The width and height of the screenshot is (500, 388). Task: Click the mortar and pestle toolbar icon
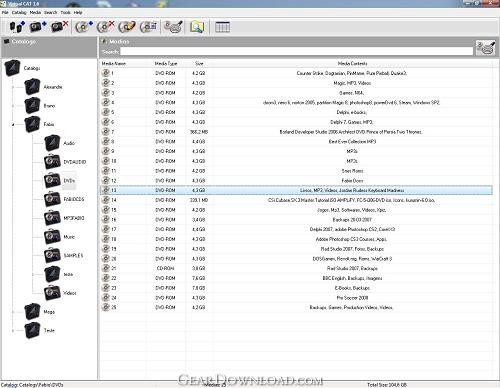pyautogui.click(x=173, y=27)
